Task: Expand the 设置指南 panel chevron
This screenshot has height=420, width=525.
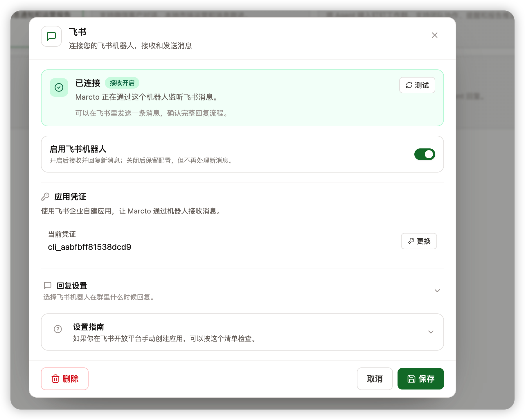Action: pyautogui.click(x=431, y=332)
